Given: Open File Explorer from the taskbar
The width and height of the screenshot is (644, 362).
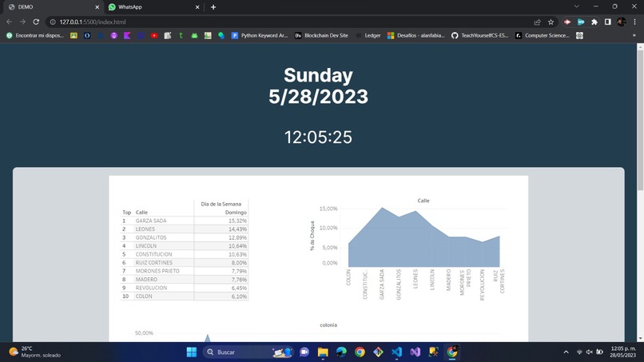Looking at the screenshot, I should (x=323, y=352).
